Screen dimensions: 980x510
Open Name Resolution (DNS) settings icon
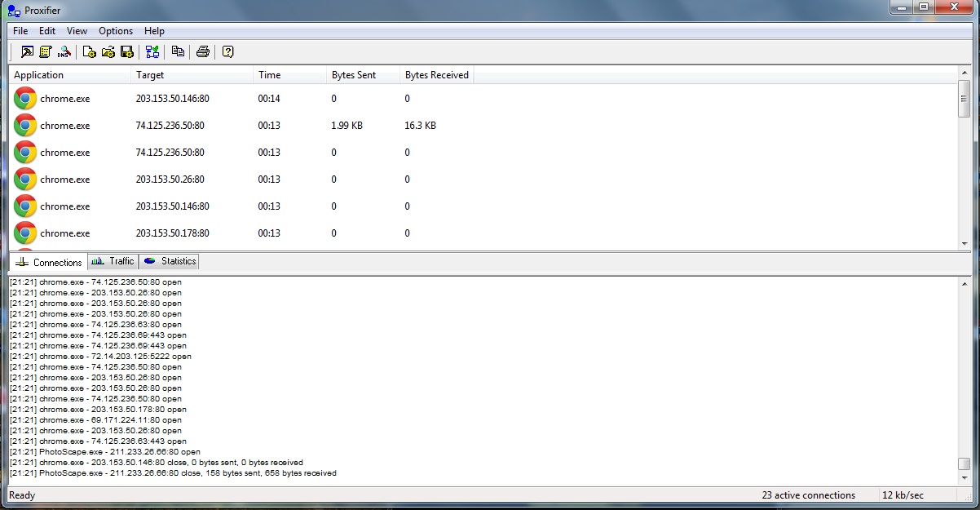coord(64,51)
